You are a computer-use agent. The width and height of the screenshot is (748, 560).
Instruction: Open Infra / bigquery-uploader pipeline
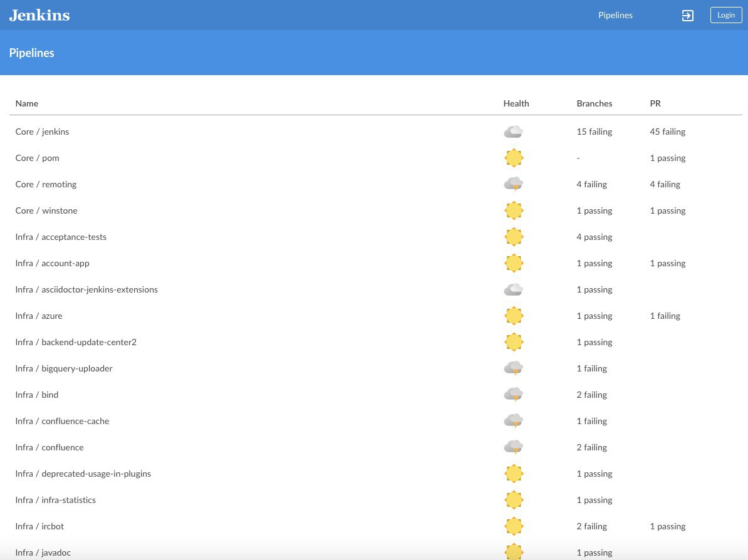tap(64, 368)
